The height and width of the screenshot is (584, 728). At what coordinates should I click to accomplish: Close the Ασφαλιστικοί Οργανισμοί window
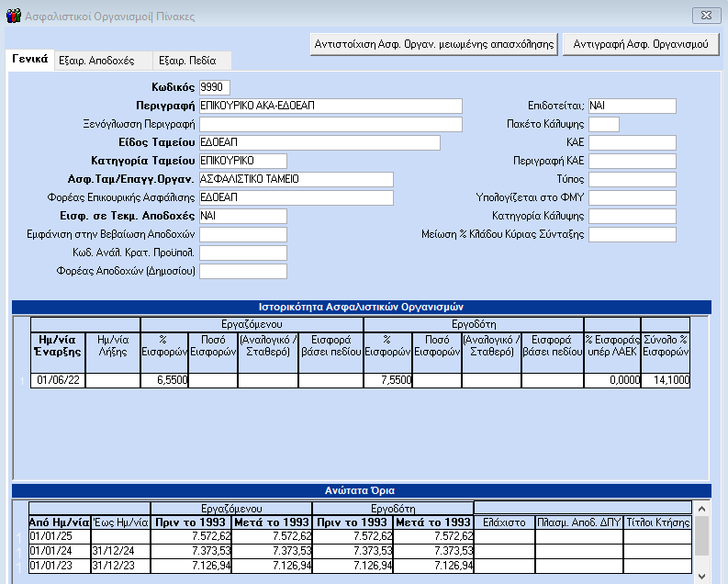pyautogui.click(x=702, y=15)
